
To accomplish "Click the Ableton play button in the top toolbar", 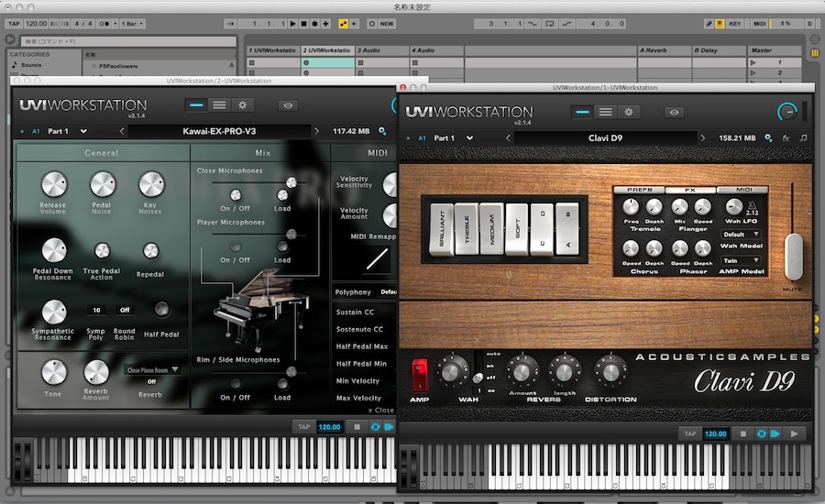I will coord(293,24).
